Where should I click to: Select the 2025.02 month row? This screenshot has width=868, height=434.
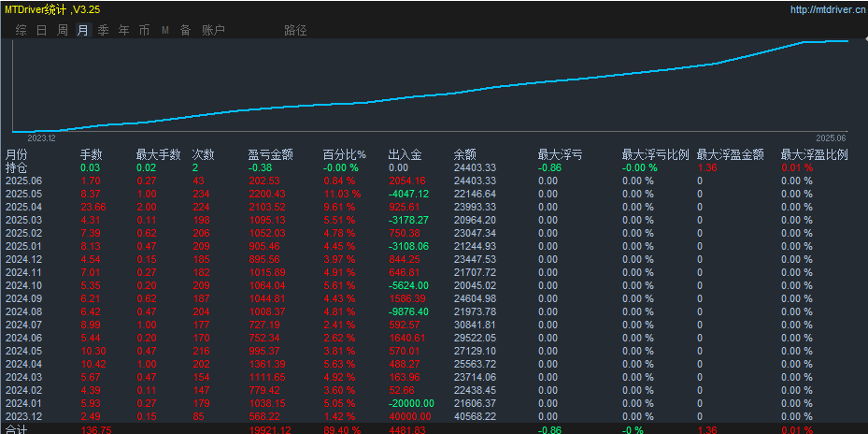(x=434, y=233)
